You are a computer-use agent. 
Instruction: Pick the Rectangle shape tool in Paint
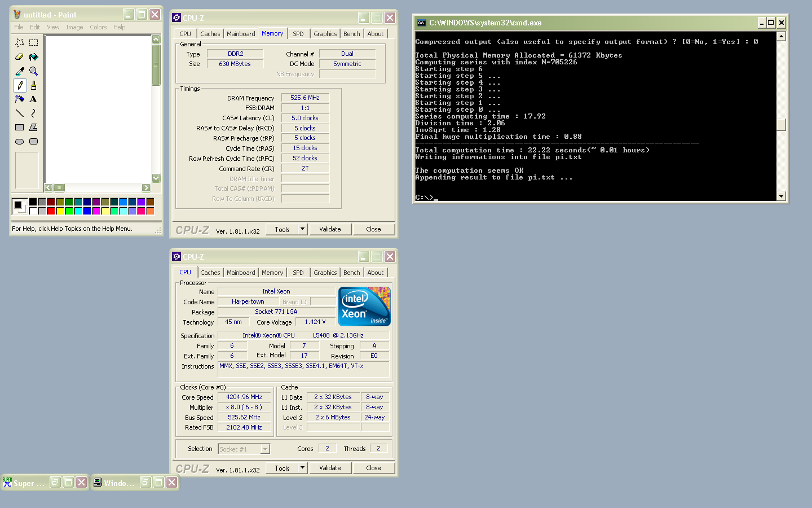(20, 128)
